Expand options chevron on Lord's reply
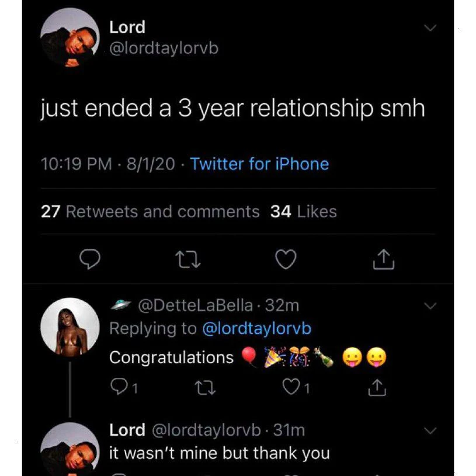Image resolution: width=476 pixels, height=476 pixels. [430, 431]
